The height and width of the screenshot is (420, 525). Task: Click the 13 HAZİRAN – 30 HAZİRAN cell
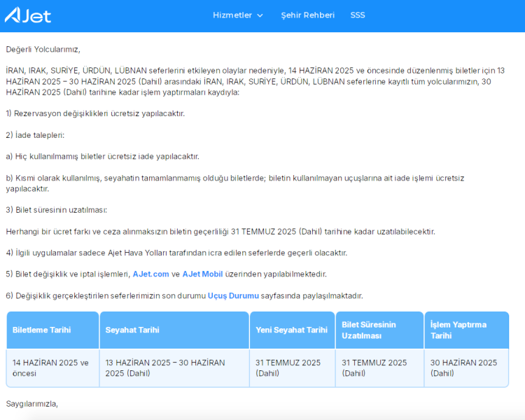165,367
